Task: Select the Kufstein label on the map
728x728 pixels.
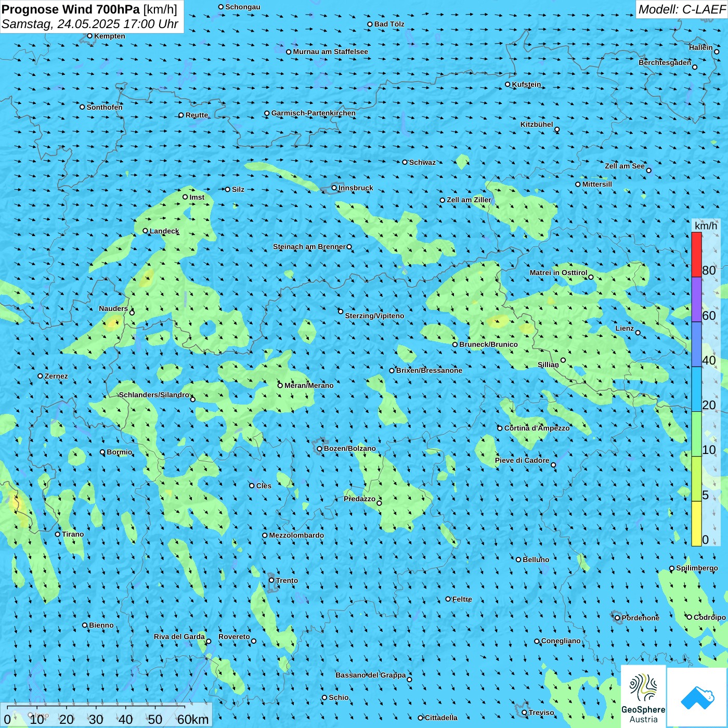Action: [526, 84]
